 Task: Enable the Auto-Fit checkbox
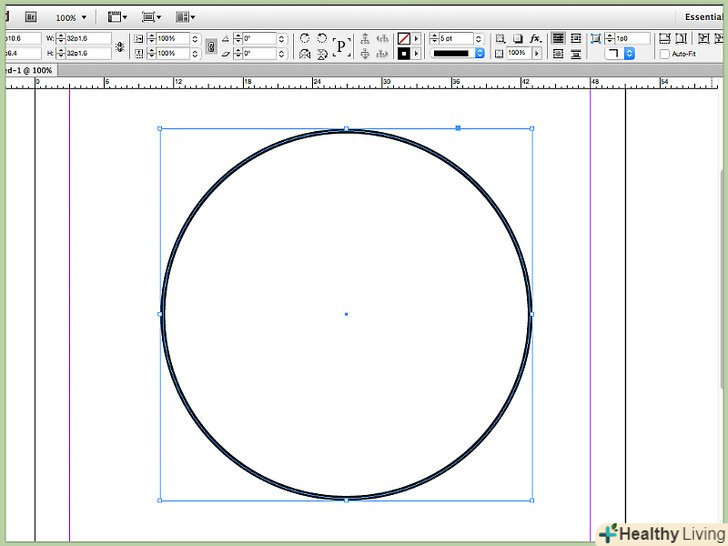pos(665,54)
